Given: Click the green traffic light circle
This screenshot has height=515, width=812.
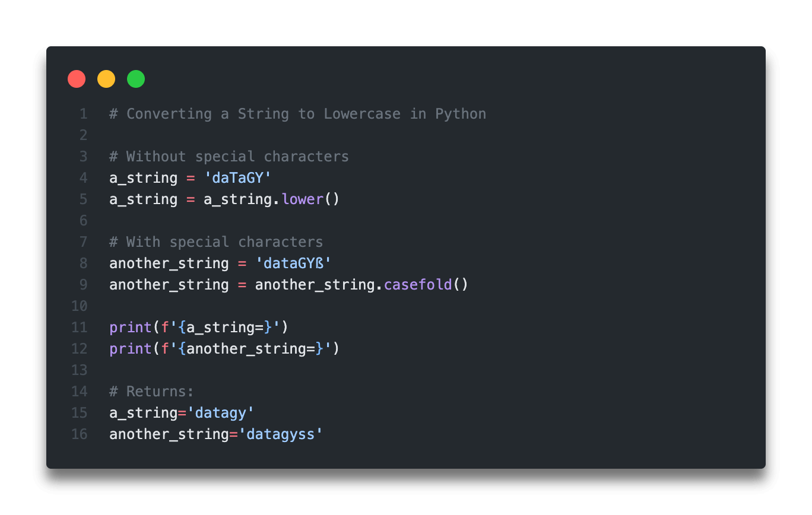Looking at the screenshot, I should (136, 78).
